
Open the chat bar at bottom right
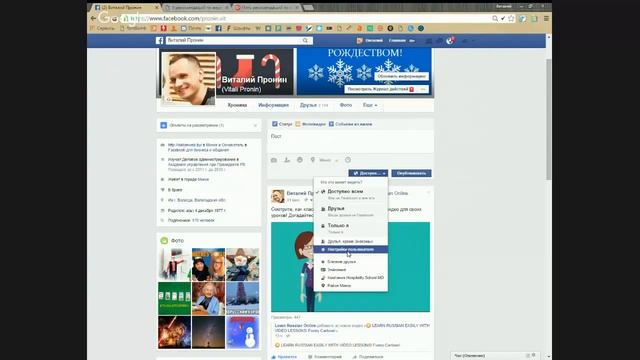(x=496, y=356)
